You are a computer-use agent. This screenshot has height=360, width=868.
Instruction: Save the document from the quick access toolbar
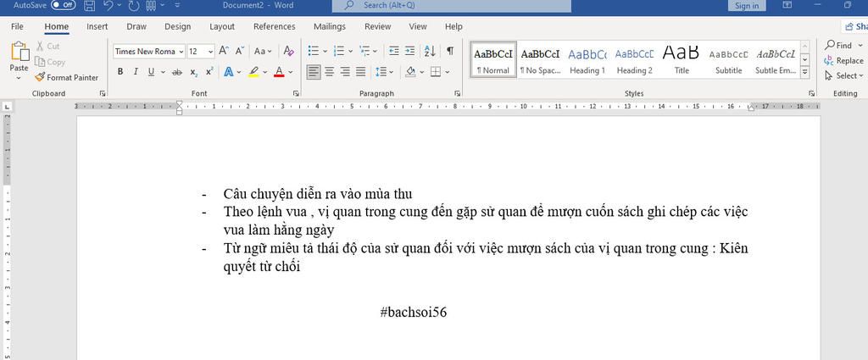click(x=90, y=6)
